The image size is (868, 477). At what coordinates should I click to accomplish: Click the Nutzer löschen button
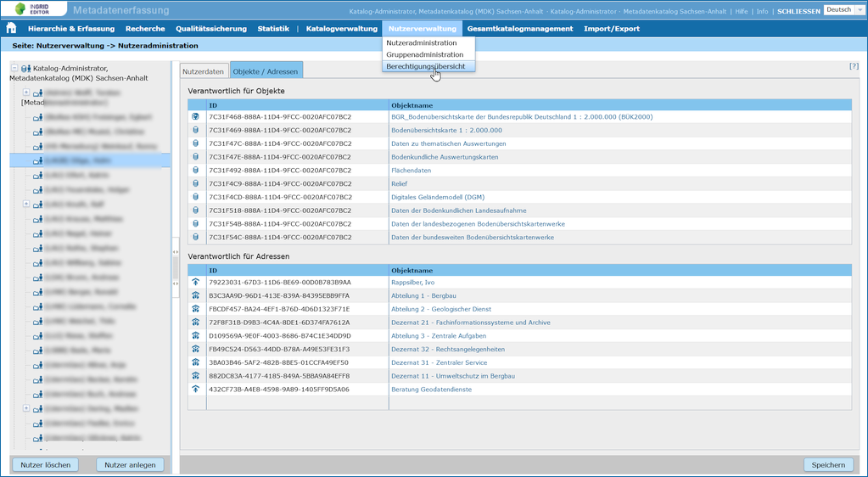[x=45, y=465]
